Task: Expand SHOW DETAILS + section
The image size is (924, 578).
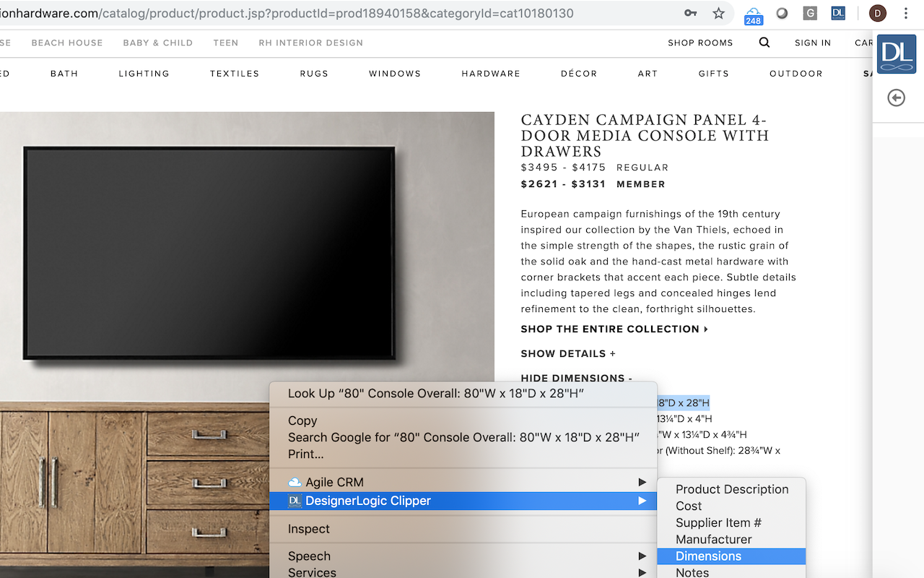Action: [568, 353]
